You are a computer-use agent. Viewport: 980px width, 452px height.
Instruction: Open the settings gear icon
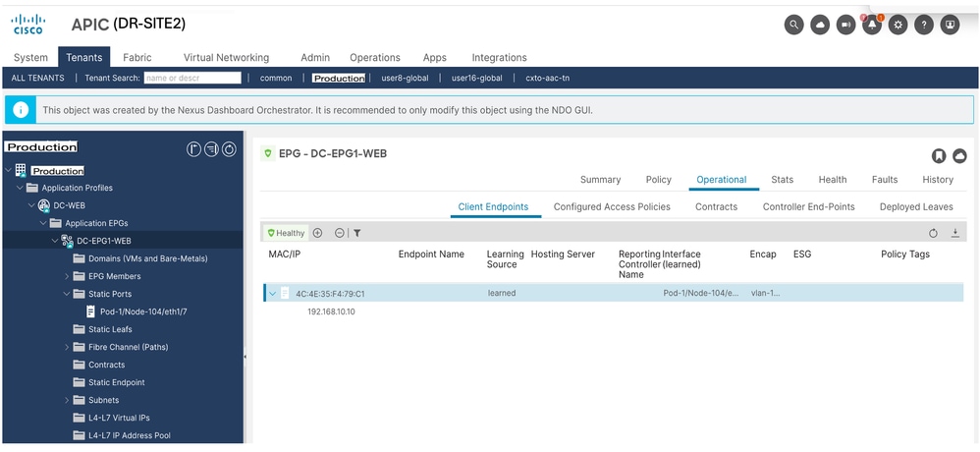(898, 25)
